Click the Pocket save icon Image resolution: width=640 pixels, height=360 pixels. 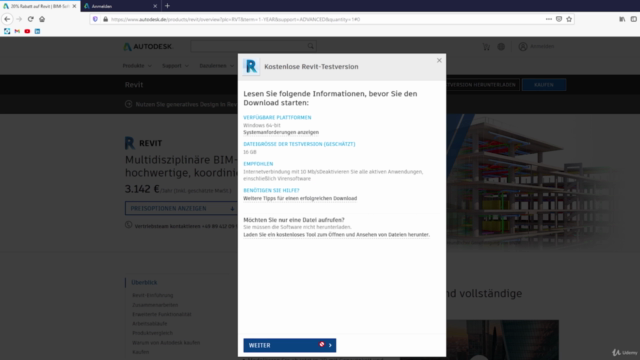(559, 19)
